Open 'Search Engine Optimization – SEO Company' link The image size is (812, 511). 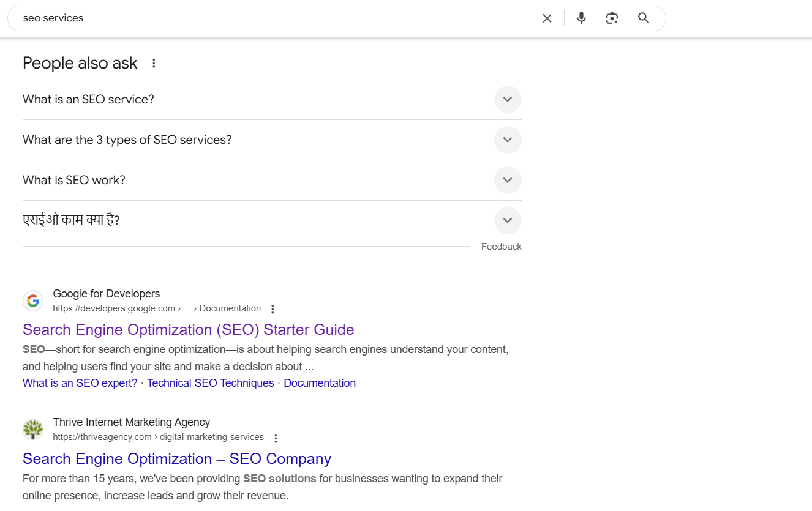point(177,459)
